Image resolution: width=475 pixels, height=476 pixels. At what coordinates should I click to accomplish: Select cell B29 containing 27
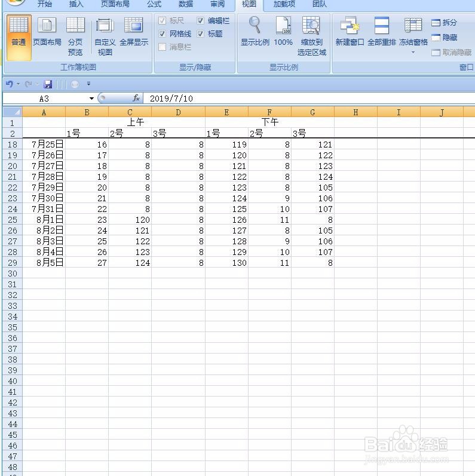click(x=87, y=263)
